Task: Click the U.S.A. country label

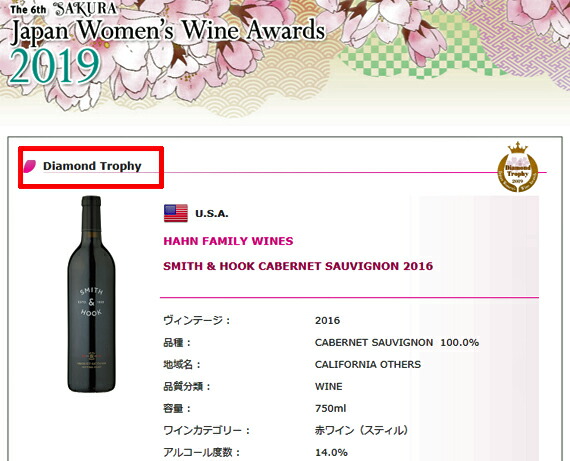Action: (212, 214)
